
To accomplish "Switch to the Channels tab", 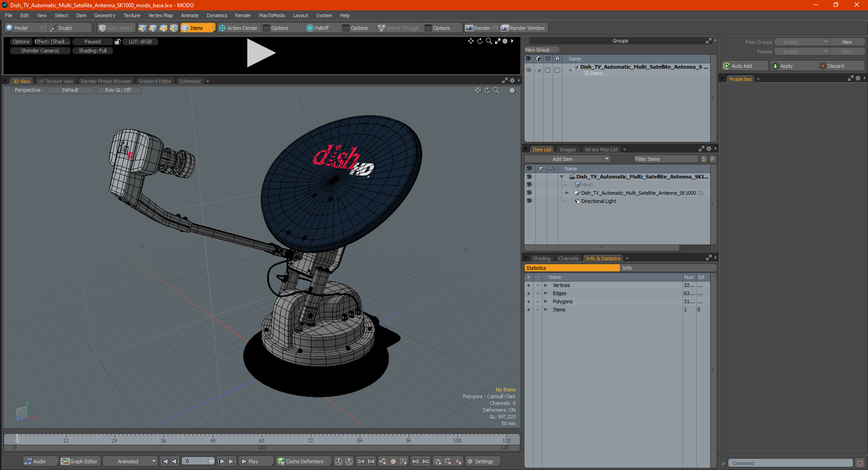I will pyautogui.click(x=568, y=258).
